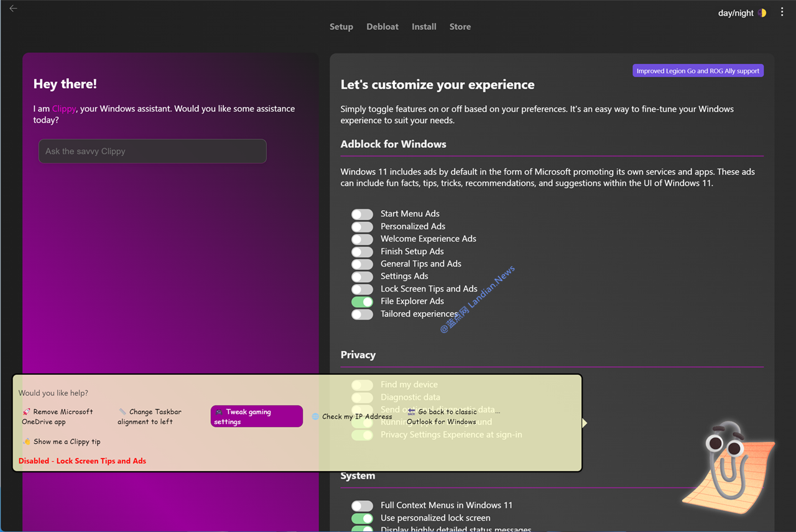This screenshot has height=532, width=796.
Task: Focus the Ask the savvy Clippy field
Action: coord(152,151)
